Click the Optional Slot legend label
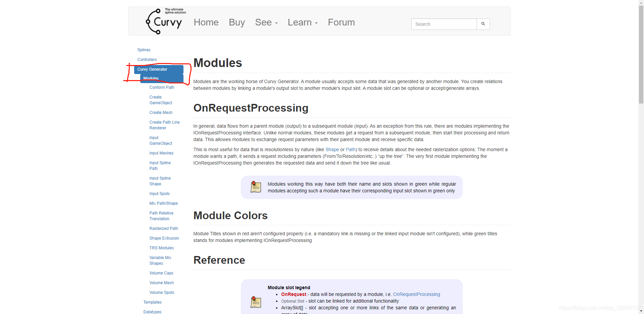Screen dimensions: 644x314 [x=293, y=301]
